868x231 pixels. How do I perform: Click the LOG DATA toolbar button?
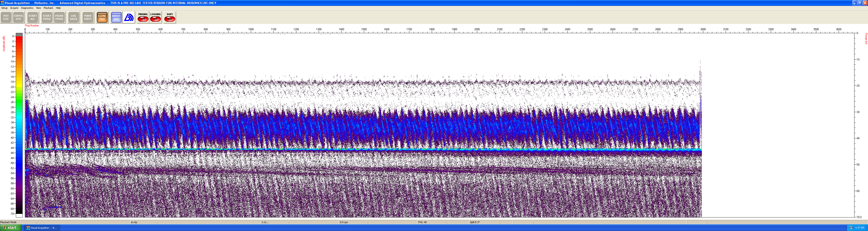(x=73, y=18)
